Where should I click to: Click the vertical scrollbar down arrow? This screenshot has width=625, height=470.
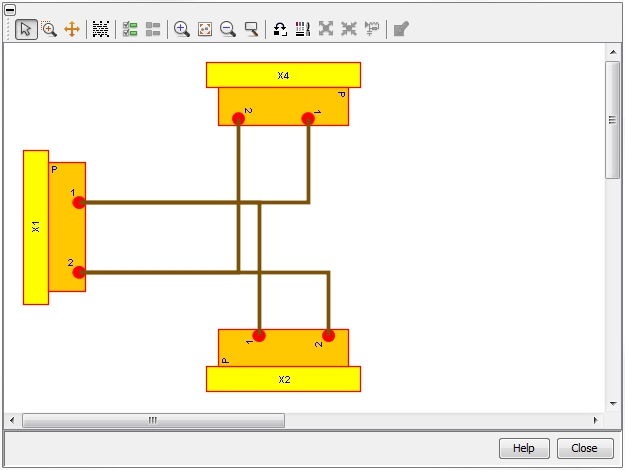[x=613, y=403]
